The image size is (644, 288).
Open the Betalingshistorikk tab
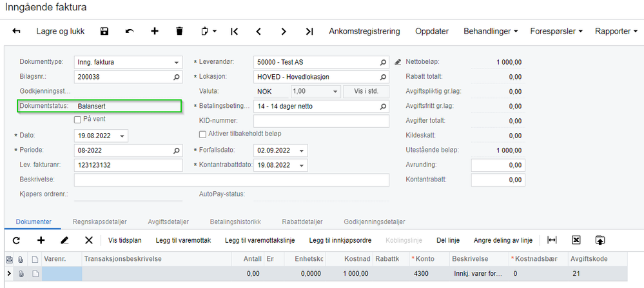(x=235, y=221)
